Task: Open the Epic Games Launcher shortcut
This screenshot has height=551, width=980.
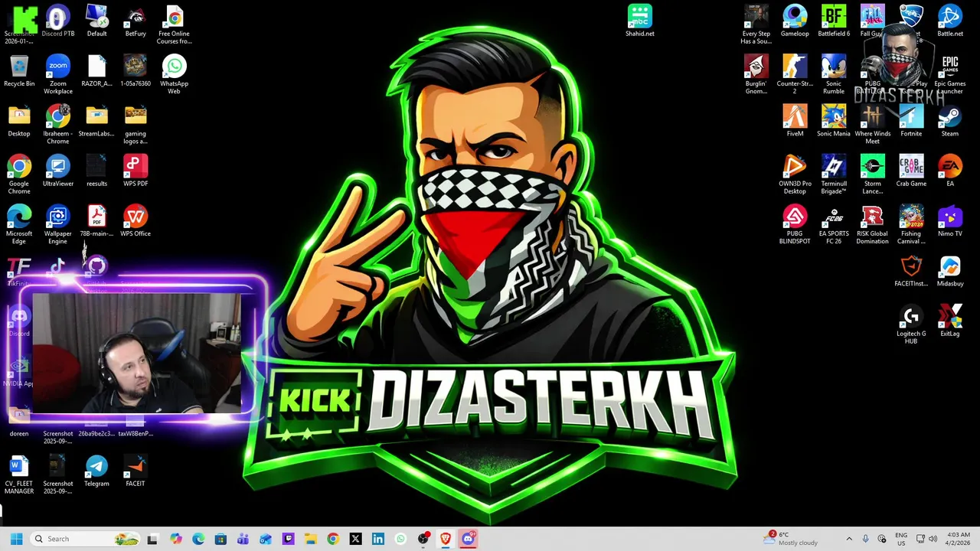Action: 949,74
